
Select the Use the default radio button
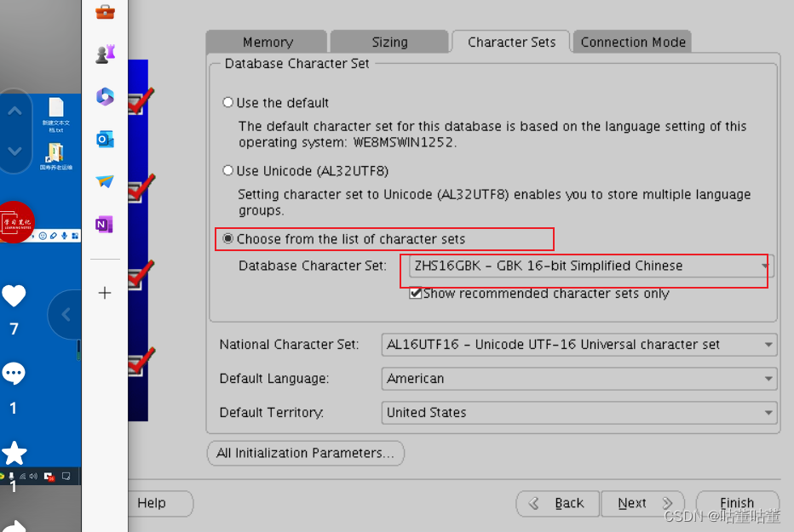pos(227,102)
